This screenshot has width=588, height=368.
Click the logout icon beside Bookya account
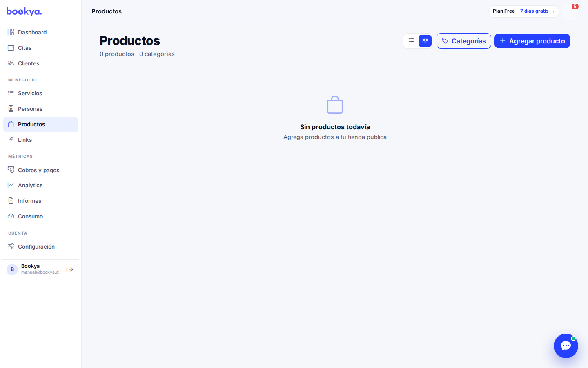70,269
